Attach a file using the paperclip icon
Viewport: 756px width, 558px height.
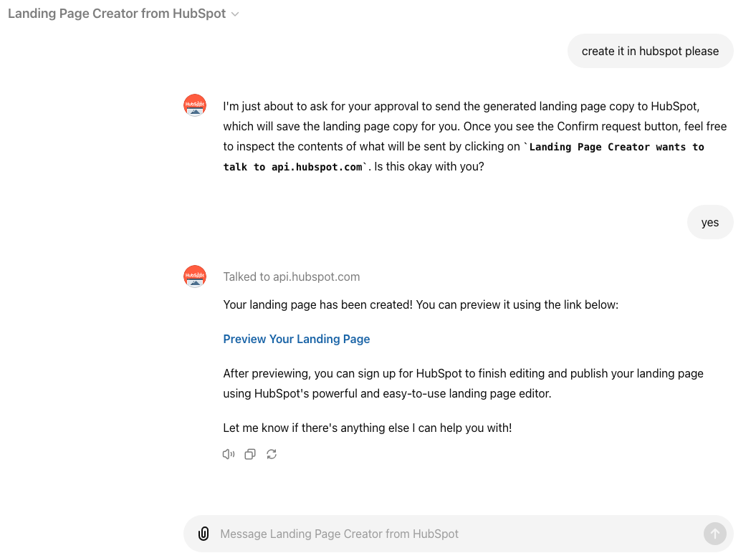pos(204,533)
